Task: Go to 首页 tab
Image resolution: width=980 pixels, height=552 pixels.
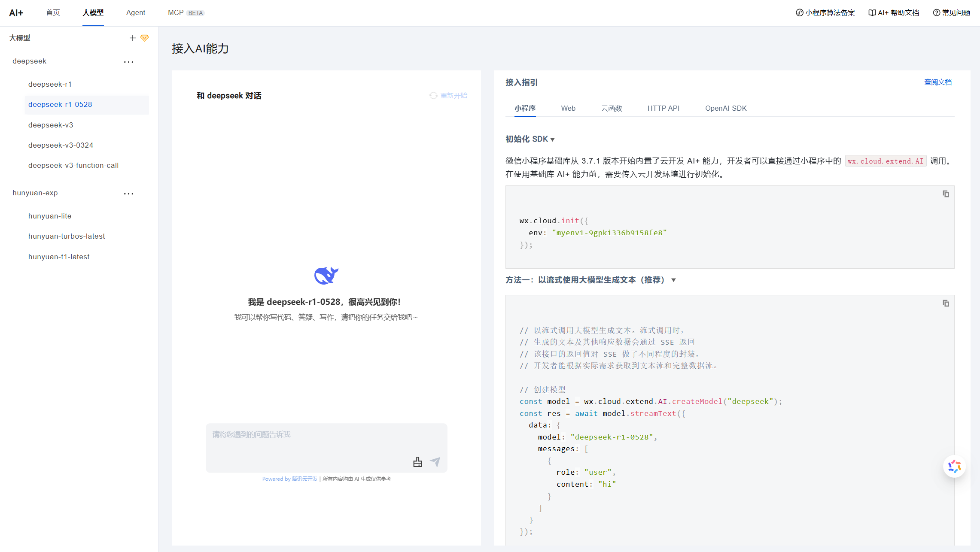Action: tap(53, 13)
